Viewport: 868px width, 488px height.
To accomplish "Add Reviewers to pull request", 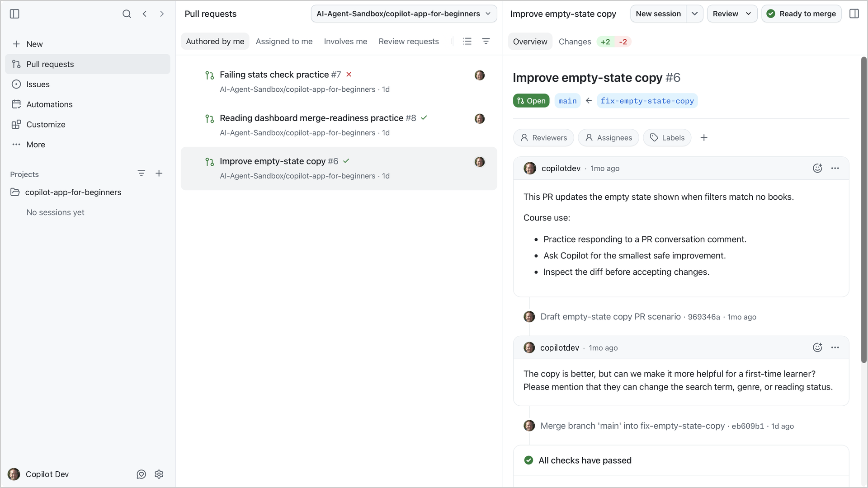I will tap(543, 138).
